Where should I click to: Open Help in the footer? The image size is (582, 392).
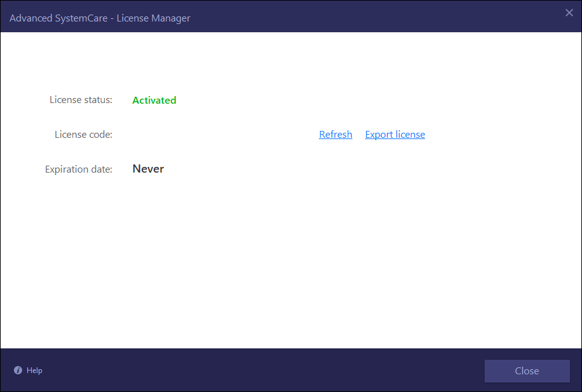coord(34,371)
